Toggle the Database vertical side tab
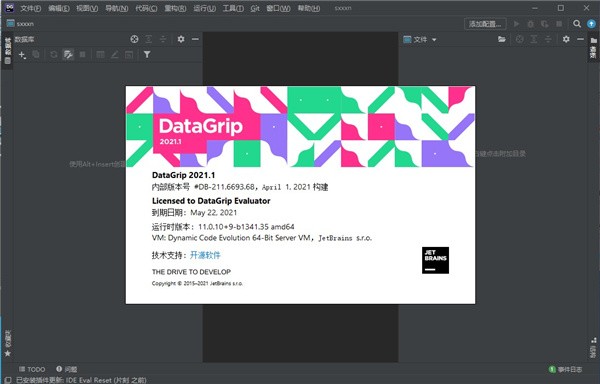Viewport: 600px width, 384px height. click(x=8, y=50)
